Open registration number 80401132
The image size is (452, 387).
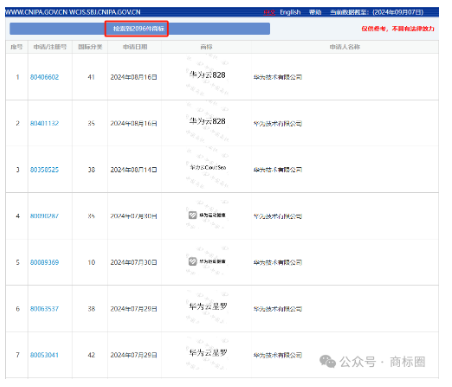(x=44, y=123)
